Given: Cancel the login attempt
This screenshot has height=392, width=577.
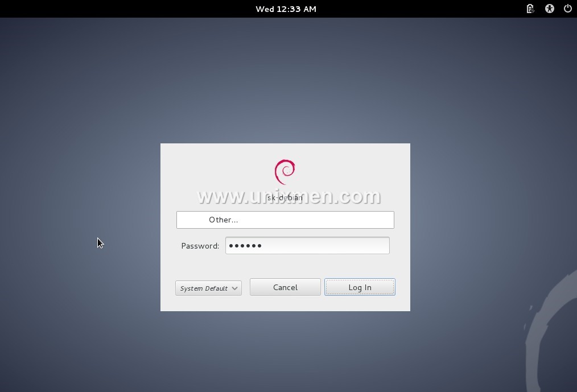Looking at the screenshot, I should (285, 287).
